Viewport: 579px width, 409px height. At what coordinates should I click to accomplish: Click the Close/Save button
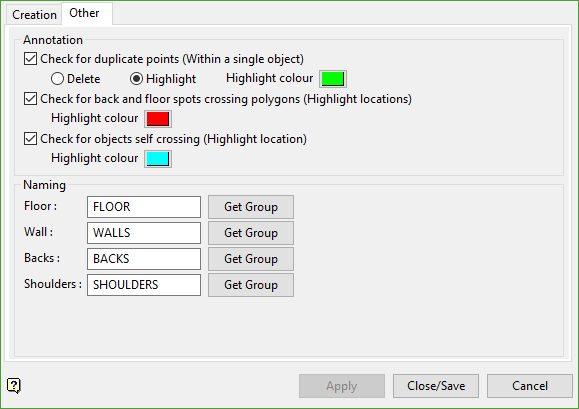coord(436,386)
